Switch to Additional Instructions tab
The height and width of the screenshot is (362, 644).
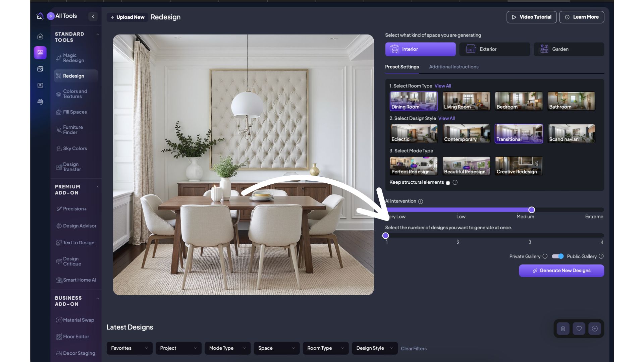point(453,67)
